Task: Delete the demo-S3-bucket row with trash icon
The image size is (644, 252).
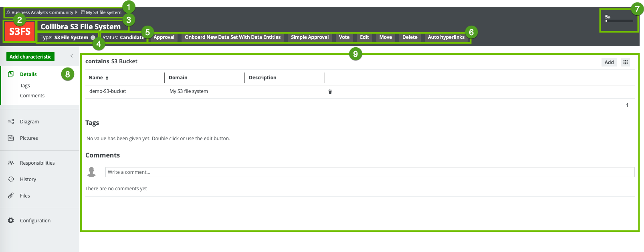Action: (x=330, y=91)
